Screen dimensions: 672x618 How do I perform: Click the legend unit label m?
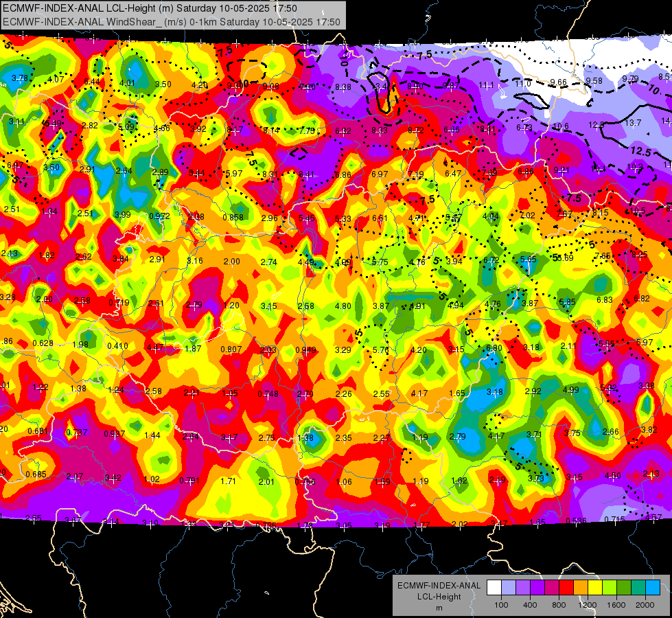point(439,608)
